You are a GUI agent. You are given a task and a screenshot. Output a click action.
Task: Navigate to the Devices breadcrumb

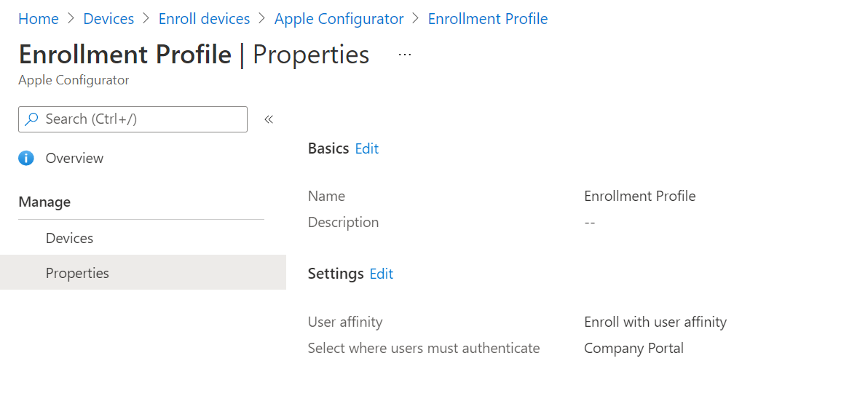coord(108,19)
